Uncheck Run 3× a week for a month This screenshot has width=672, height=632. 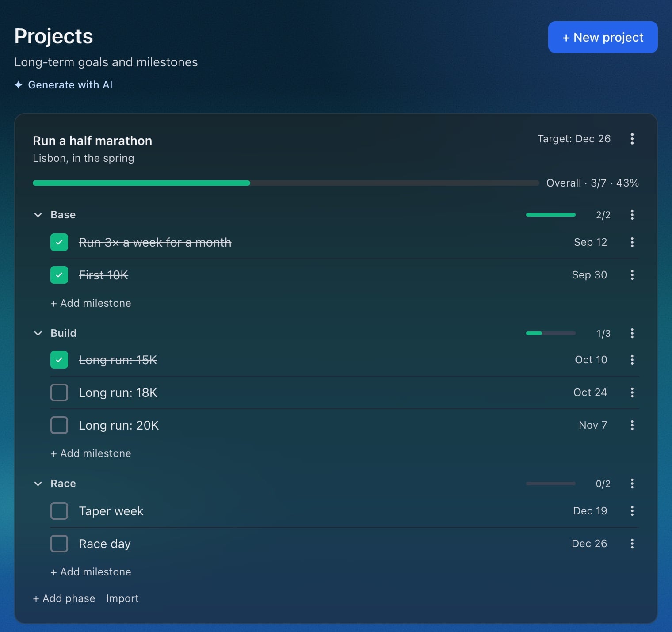pyautogui.click(x=59, y=242)
